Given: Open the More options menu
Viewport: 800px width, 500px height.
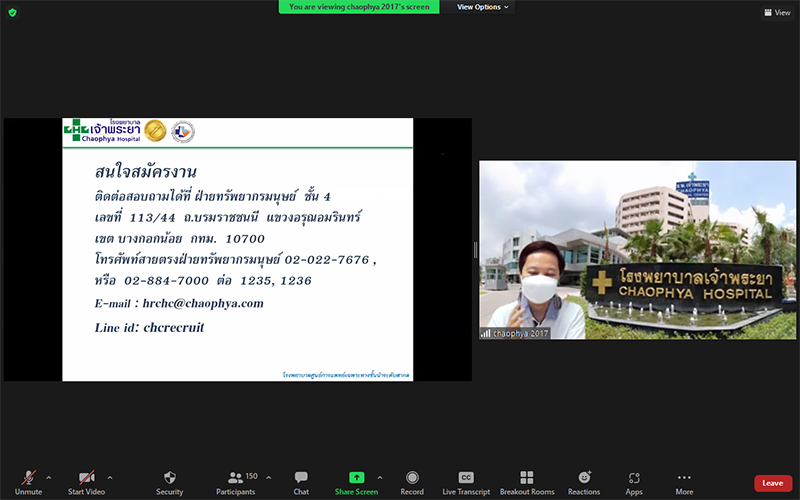Looking at the screenshot, I should click(x=684, y=483).
